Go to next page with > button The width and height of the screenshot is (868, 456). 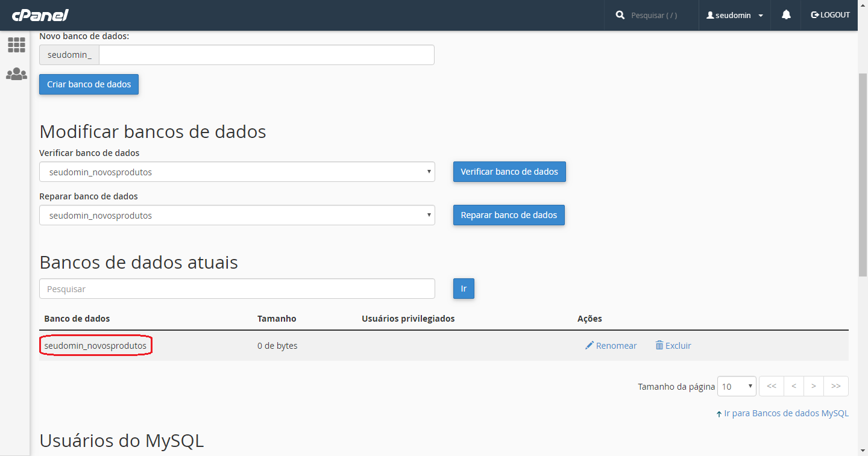814,386
